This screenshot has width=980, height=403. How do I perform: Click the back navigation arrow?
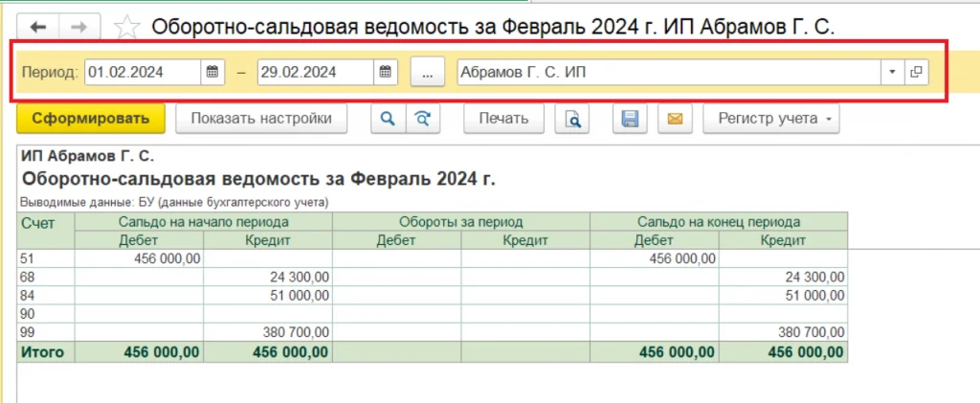pos(45,27)
